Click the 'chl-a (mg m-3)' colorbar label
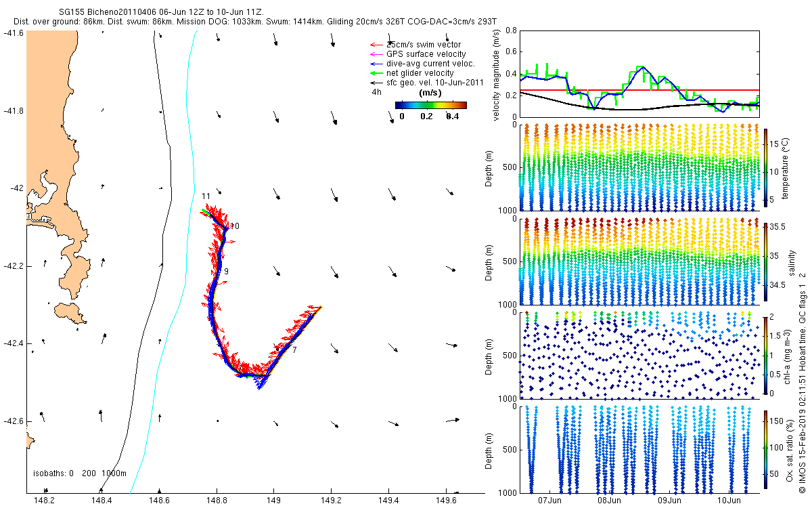812x508 pixels. [x=788, y=356]
